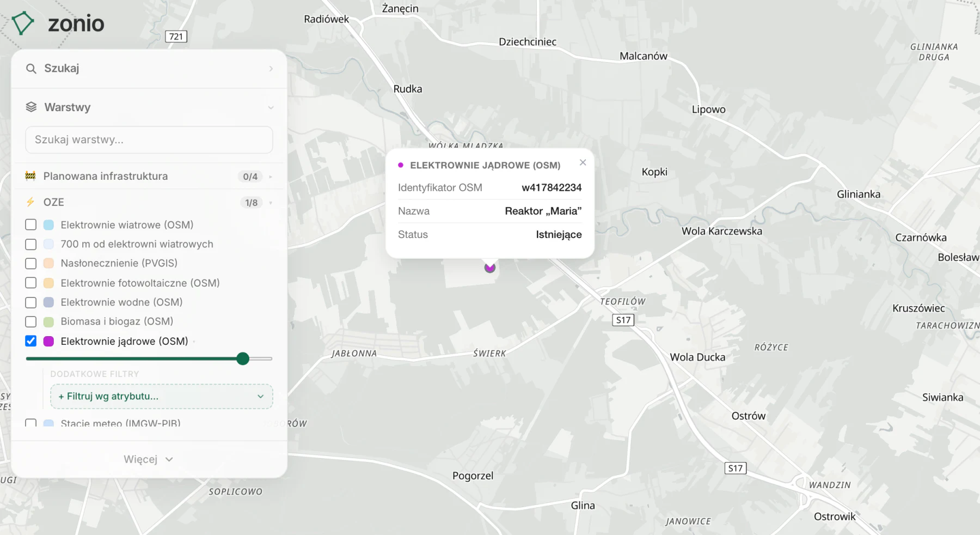Click the Warstwy section header
Screen dimensions: 980x535
[x=149, y=107]
